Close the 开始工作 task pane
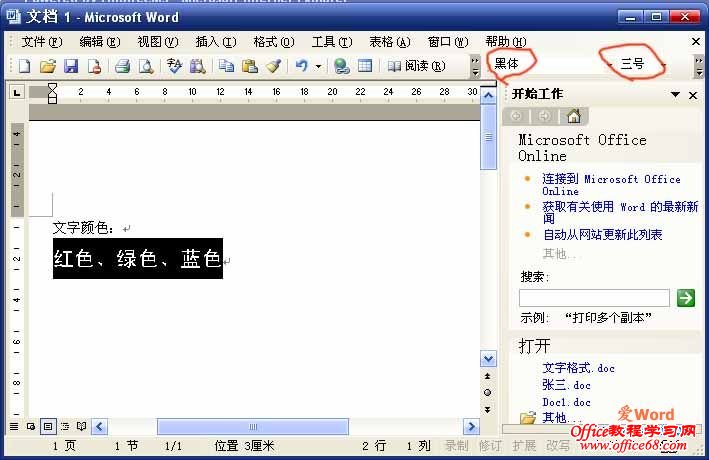The width and height of the screenshot is (709, 460). (x=693, y=95)
